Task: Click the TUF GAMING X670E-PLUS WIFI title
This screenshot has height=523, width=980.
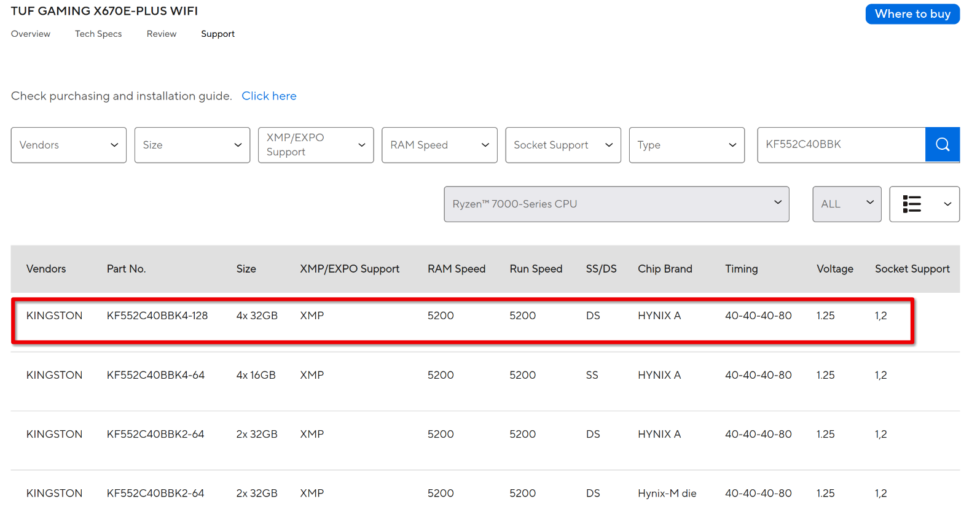Action: 104,11
